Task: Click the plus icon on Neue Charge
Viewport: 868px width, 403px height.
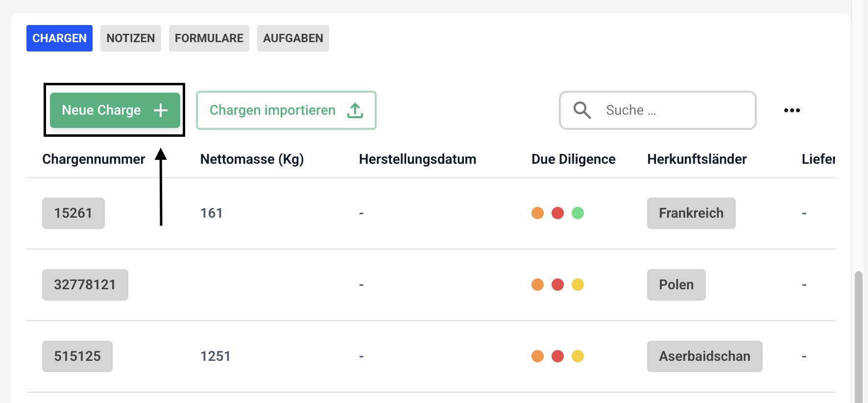Action: click(161, 110)
